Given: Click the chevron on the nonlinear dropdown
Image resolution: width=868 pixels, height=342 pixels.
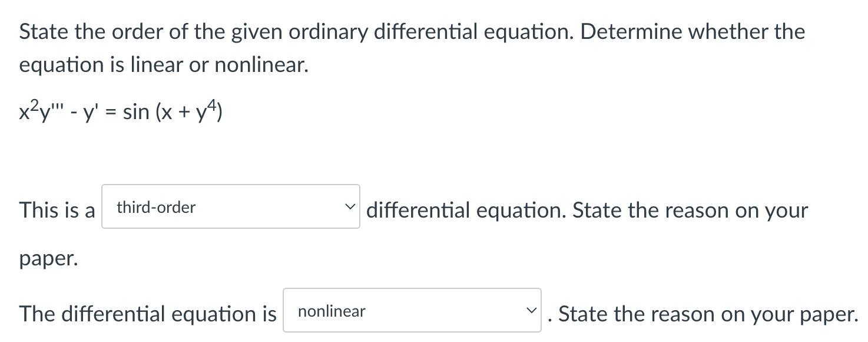Looking at the screenshot, I should click(x=532, y=311).
